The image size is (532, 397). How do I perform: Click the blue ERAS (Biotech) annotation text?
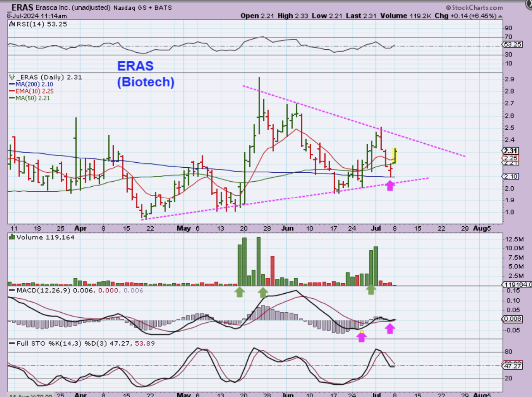(x=145, y=74)
